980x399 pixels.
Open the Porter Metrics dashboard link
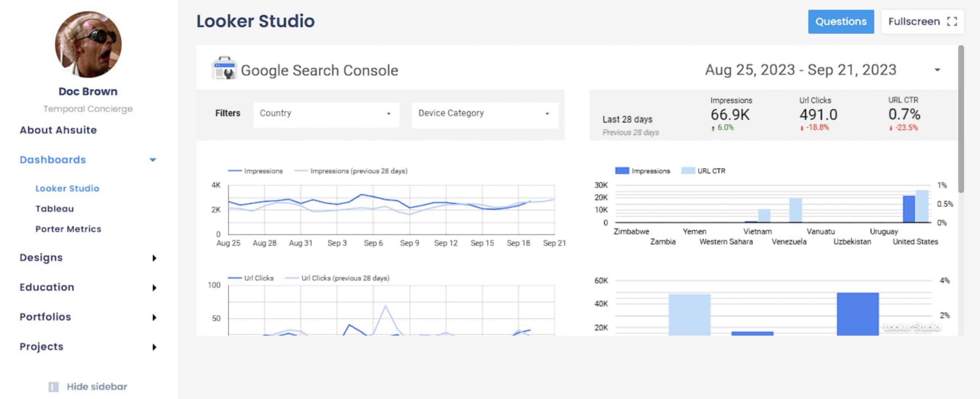tap(69, 229)
